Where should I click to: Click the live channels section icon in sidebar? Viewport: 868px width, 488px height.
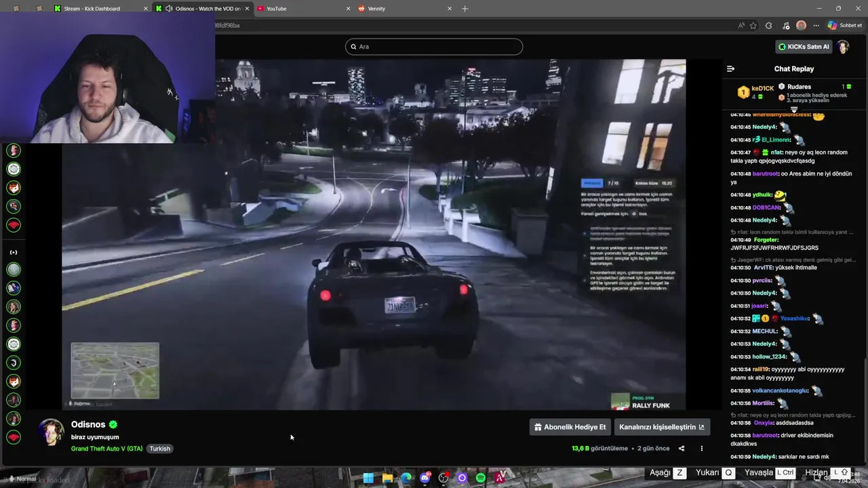pos(14,252)
